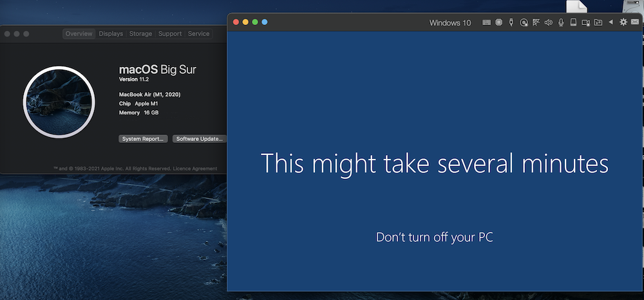Click the 'Don't turn off your PC' text
The image size is (644, 300).
click(434, 237)
